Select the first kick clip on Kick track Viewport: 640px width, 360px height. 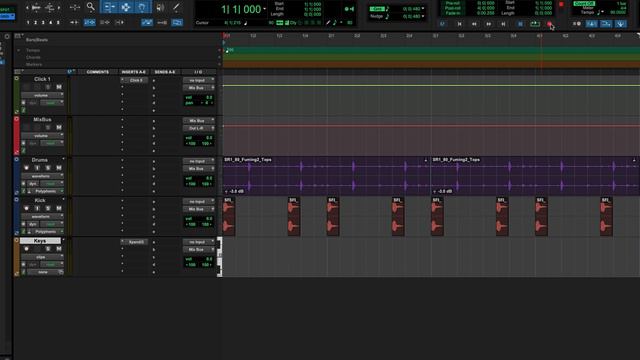pyautogui.click(x=229, y=216)
